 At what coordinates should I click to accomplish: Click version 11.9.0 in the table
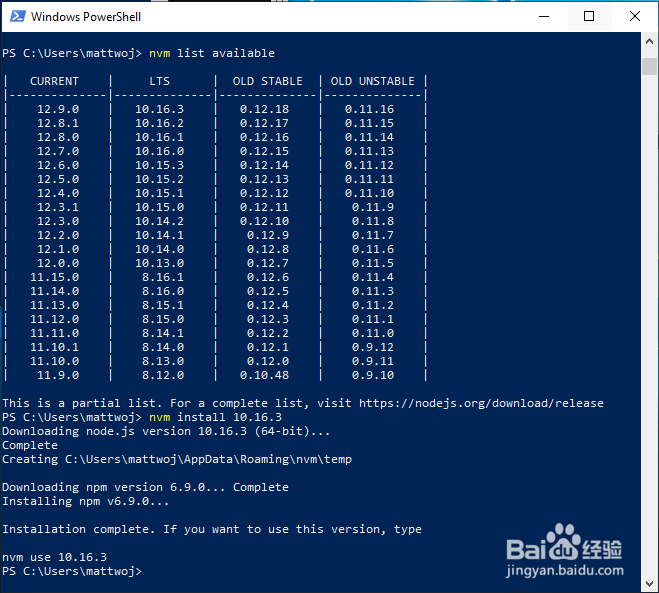58,375
